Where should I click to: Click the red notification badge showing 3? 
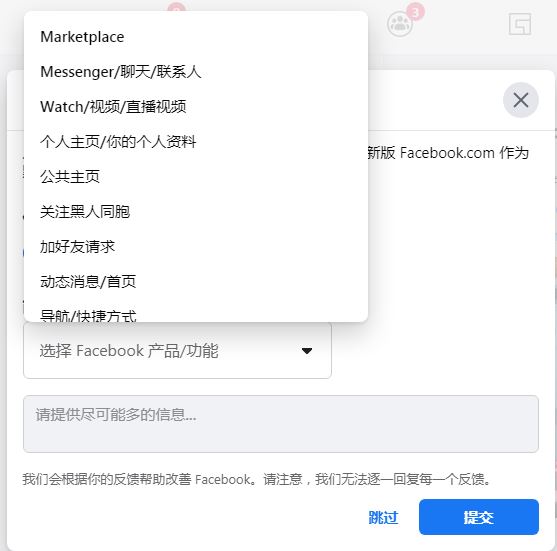(x=416, y=12)
